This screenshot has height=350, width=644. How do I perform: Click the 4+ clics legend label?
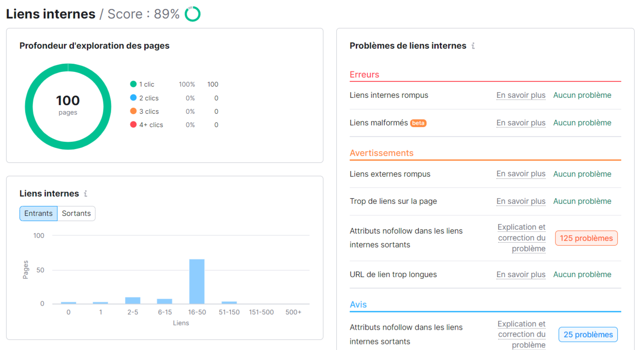click(151, 125)
